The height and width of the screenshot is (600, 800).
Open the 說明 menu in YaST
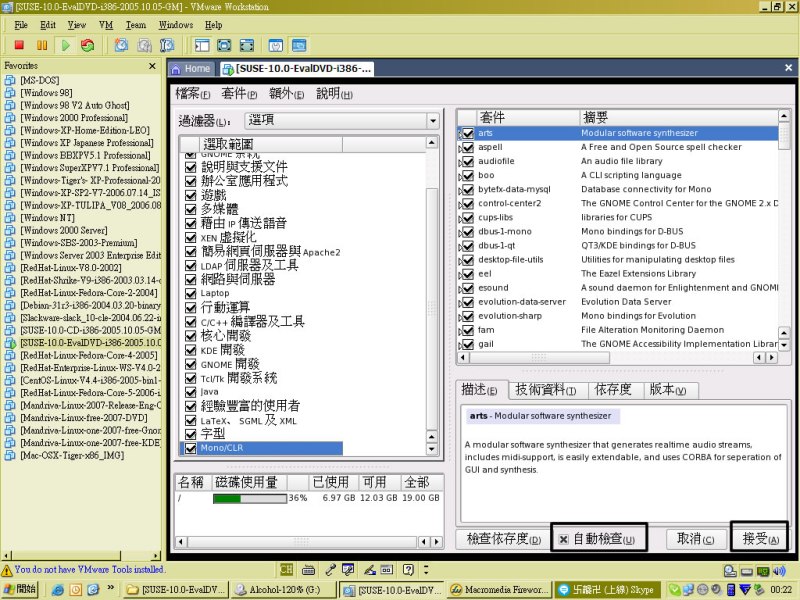pyautogui.click(x=334, y=94)
